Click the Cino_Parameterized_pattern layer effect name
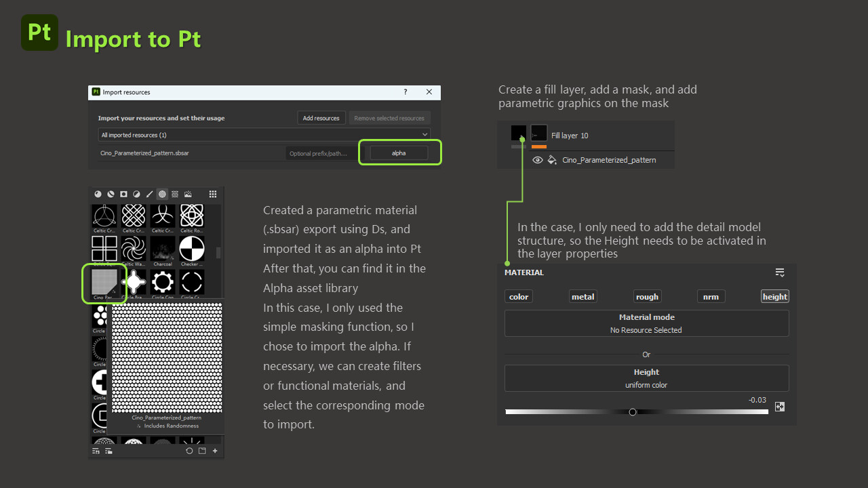 point(609,160)
